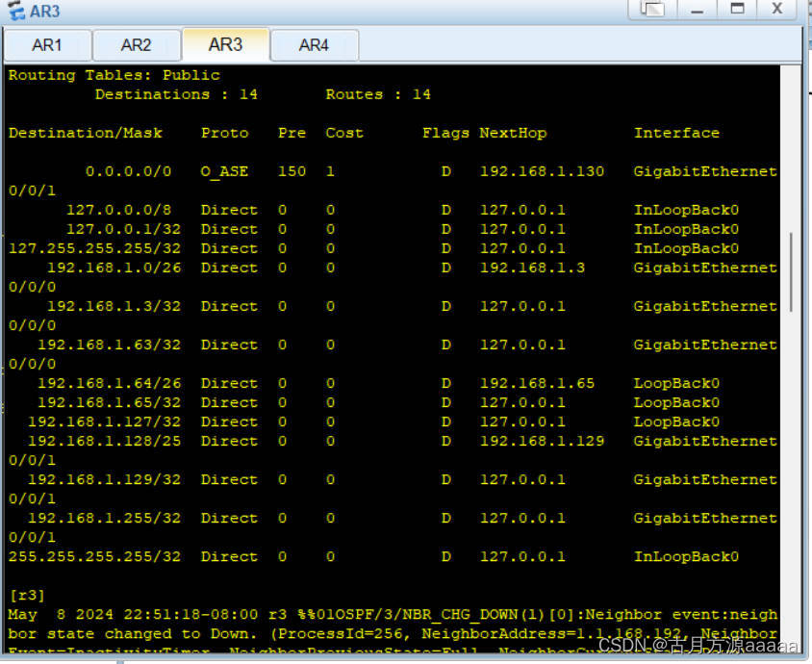Click destination 192.168.1.0/26

(114, 268)
